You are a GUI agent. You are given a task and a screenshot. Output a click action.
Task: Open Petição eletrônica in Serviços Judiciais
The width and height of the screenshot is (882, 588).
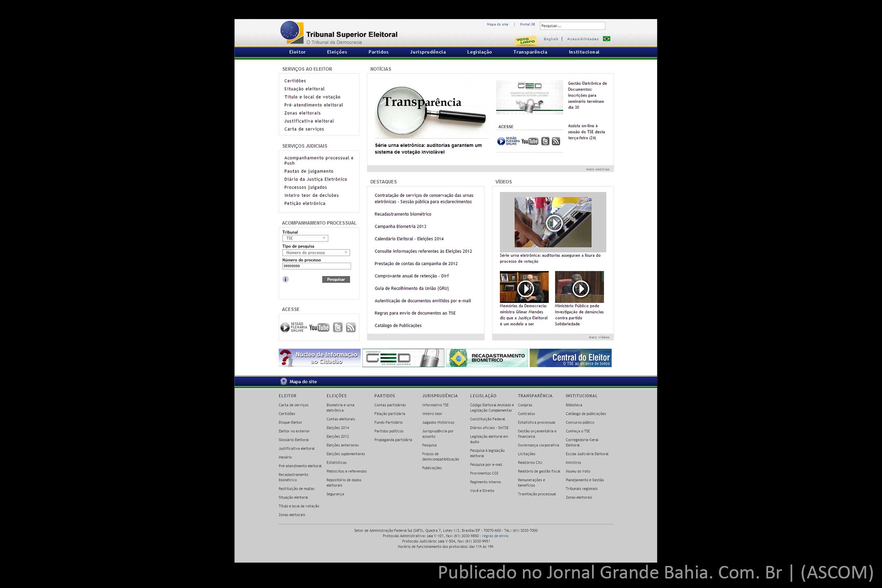[x=305, y=203]
